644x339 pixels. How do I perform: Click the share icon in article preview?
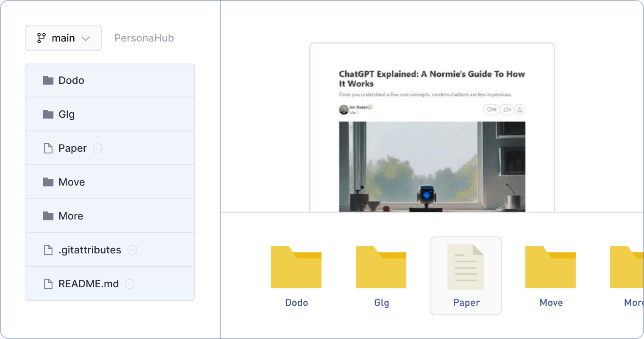[x=520, y=110]
